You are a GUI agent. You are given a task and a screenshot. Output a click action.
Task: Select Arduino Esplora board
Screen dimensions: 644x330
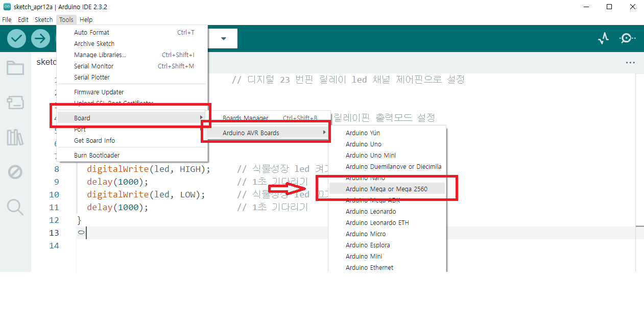(x=387, y=245)
